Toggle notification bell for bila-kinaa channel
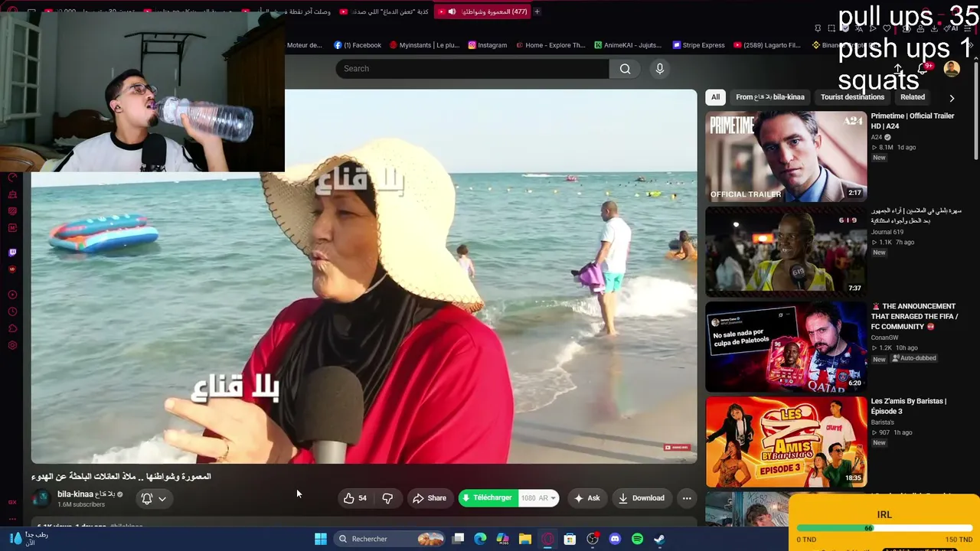The height and width of the screenshot is (551, 980). (147, 498)
